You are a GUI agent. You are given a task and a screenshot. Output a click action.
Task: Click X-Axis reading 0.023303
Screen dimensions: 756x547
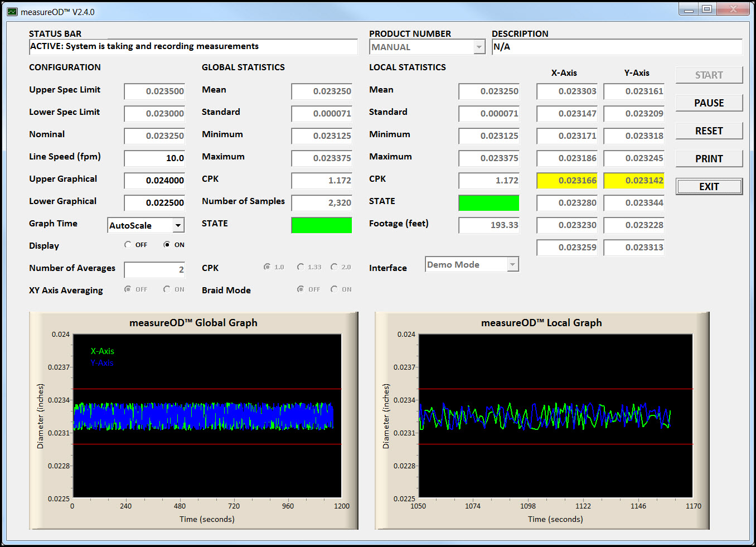click(567, 91)
